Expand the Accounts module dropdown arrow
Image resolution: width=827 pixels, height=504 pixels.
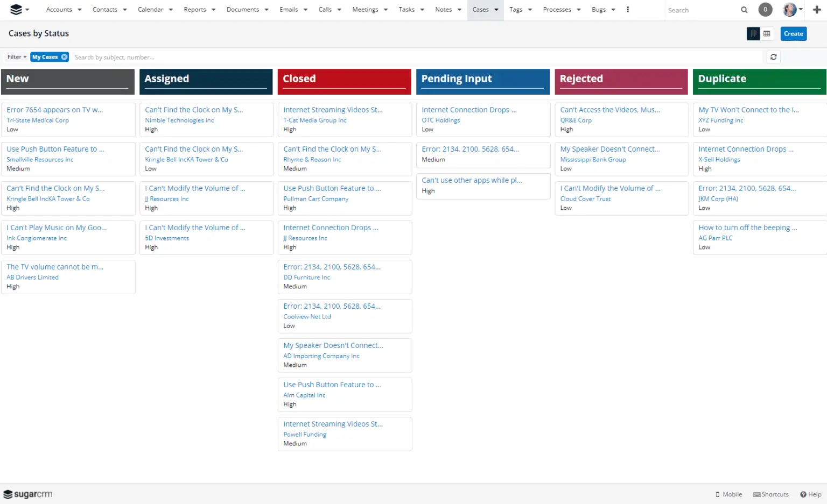pyautogui.click(x=80, y=10)
